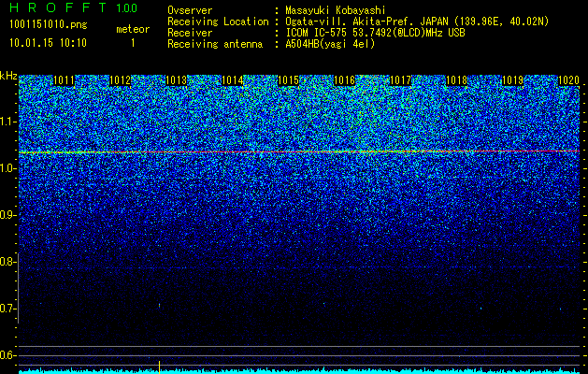Click the 1013 time marker
The height and width of the screenshot is (374, 588).
tap(177, 80)
